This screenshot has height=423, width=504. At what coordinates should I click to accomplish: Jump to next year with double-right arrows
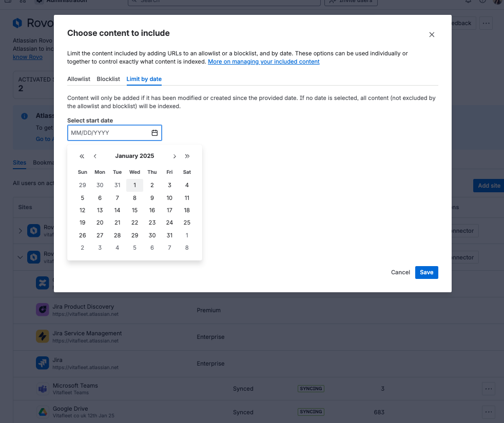[187, 156]
